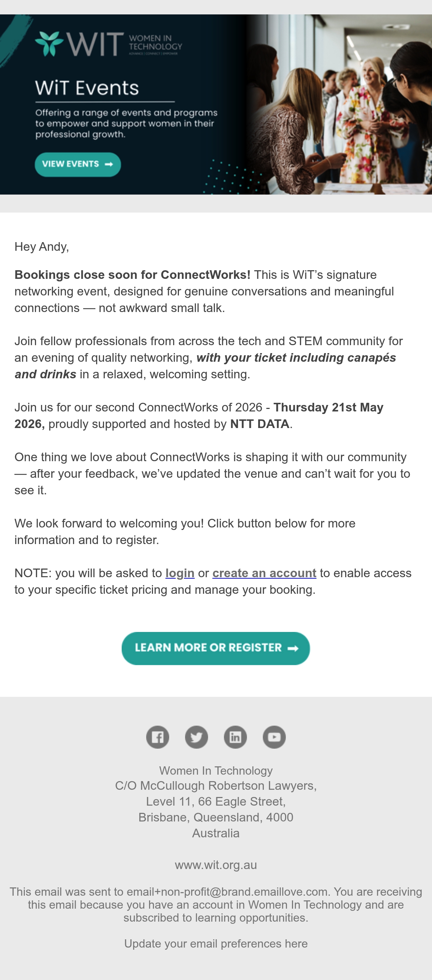The image size is (432, 980).
Task: Click the Level 11, 66 Eagle Street address
Action: pos(216,802)
